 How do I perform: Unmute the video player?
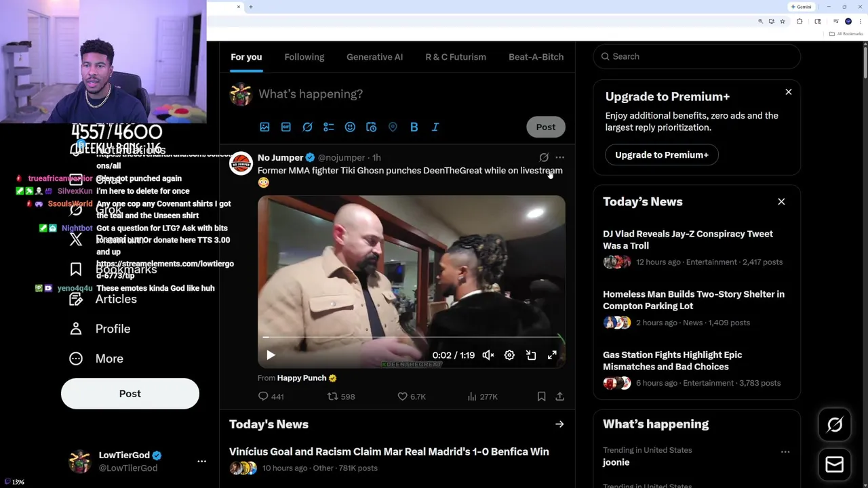(488, 355)
